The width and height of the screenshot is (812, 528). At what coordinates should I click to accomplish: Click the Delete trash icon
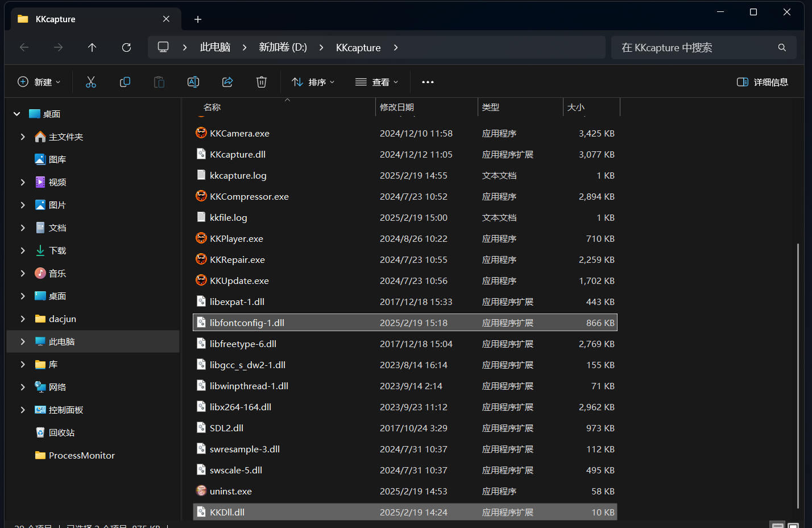[x=262, y=82]
